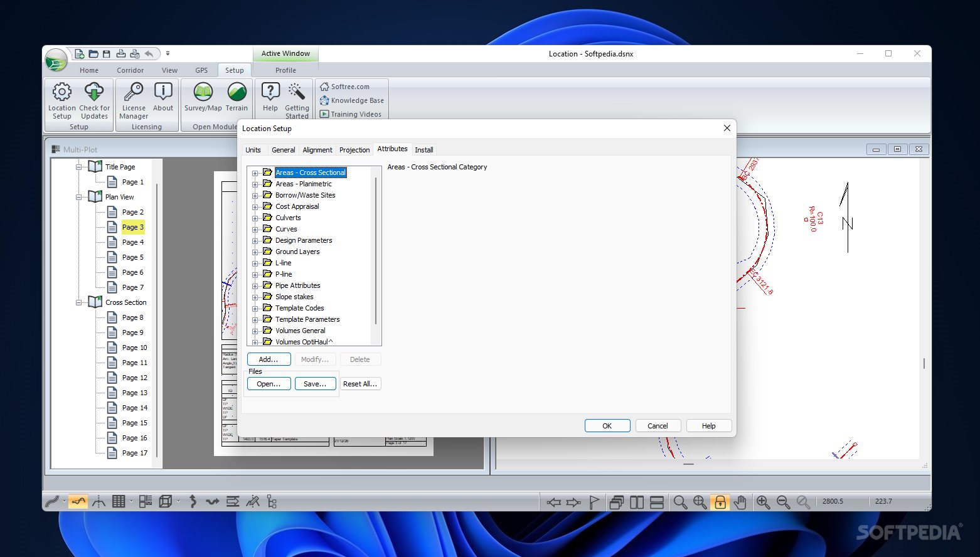Click the Reset All... button
Viewport: 980px width, 557px height.
point(360,384)
